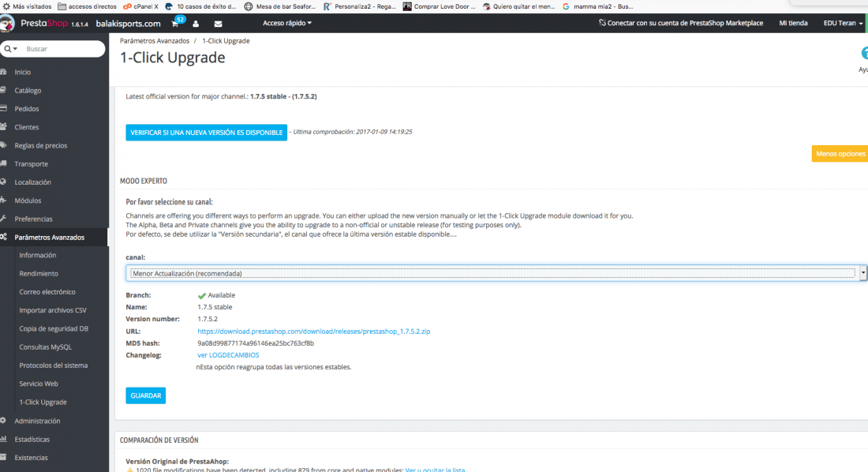Open the Clientes menu
This screenshot has width=868, height=472.
click(27, 127)
